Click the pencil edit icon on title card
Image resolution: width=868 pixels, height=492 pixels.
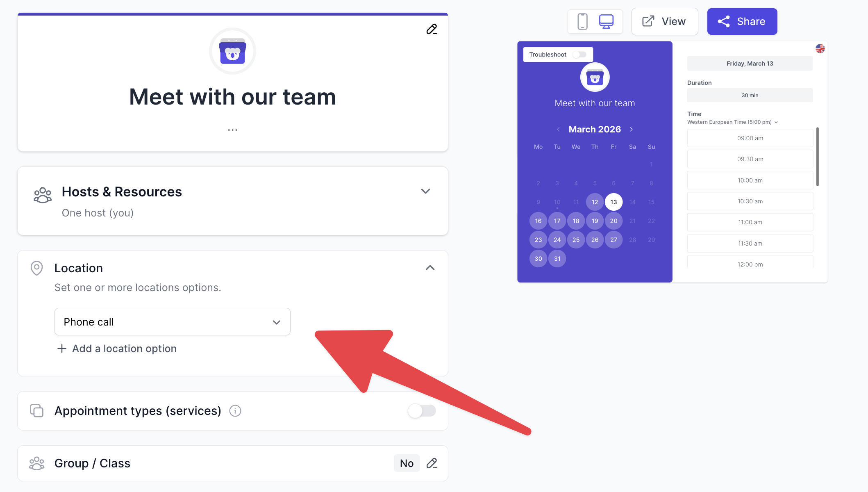(432, 29)
